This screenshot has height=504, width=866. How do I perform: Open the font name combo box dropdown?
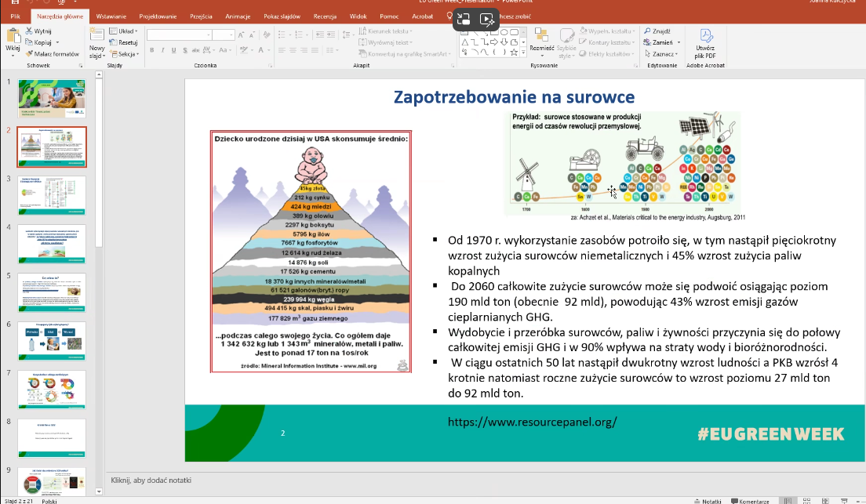[208, 34]
